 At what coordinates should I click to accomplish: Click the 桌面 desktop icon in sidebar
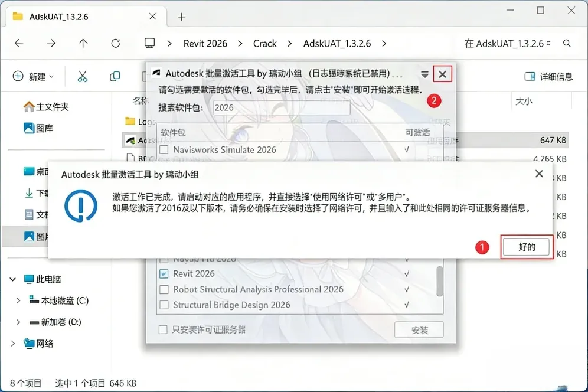pyautogui.click(x=29, y=171)
